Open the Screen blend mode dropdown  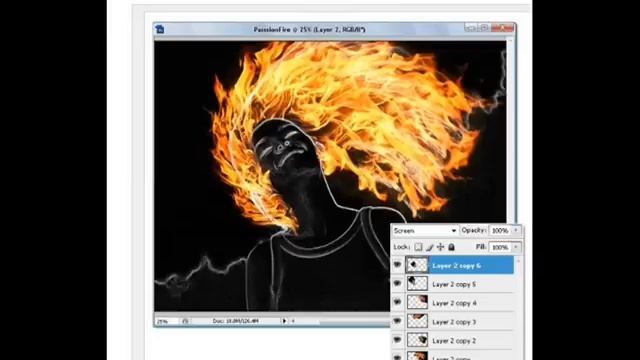click(x=424, y=231)
